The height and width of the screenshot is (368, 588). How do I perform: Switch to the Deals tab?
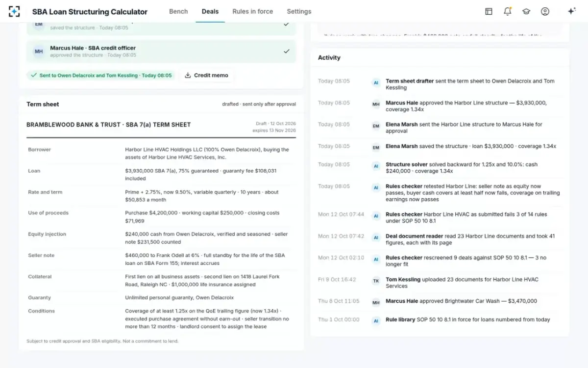point(210,11)
